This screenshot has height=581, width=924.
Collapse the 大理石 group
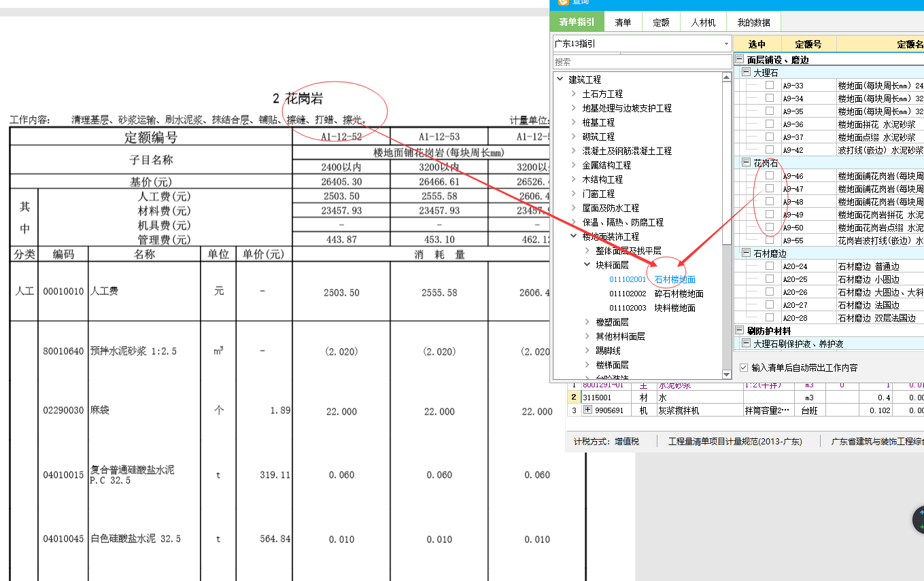[x=746, y=73]
